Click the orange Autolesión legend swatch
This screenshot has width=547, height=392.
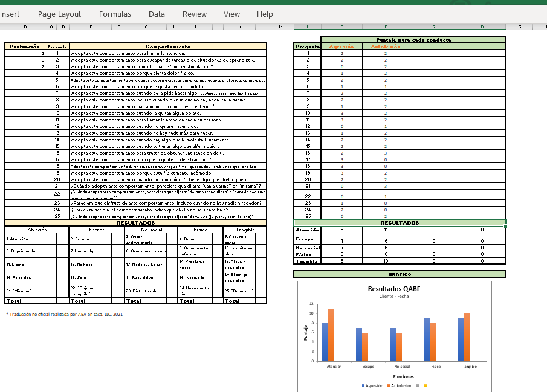pyautogui.click(x=388, y=385)
